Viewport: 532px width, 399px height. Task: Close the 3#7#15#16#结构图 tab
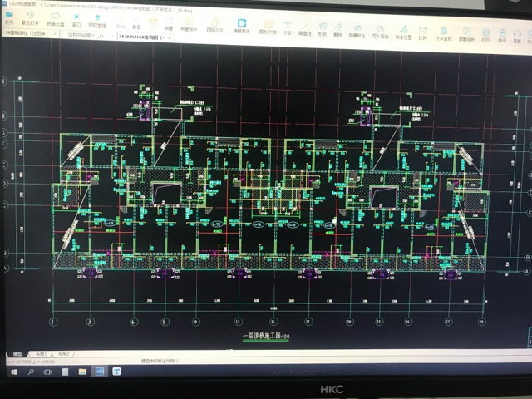click(170, 37)
